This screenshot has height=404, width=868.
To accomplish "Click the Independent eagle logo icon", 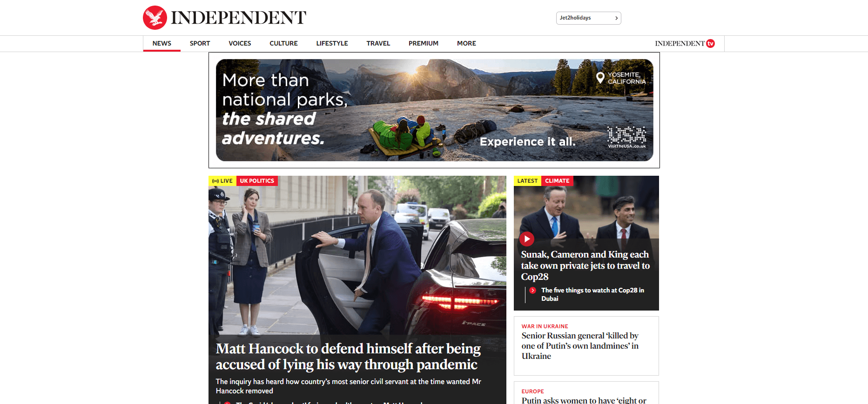I will 155,18.
